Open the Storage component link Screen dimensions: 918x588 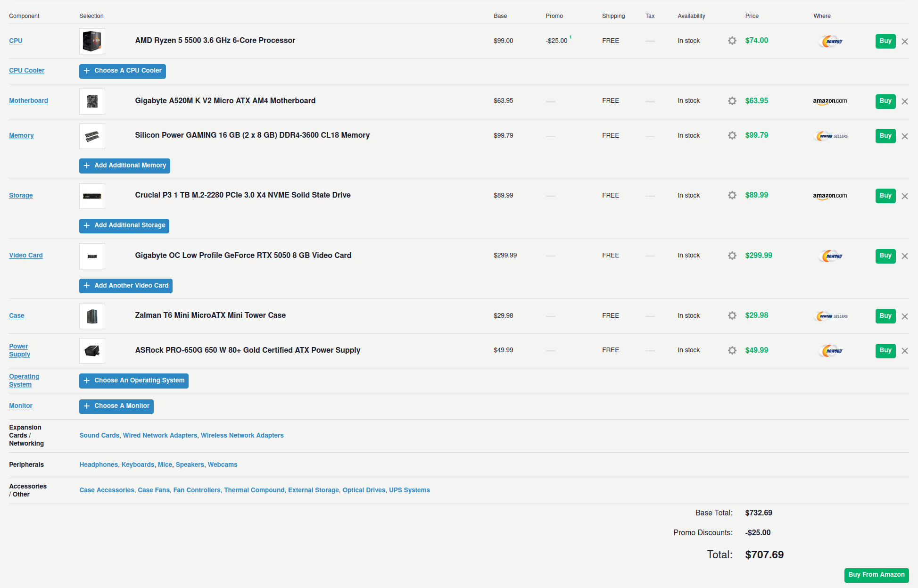pos(21,195)
